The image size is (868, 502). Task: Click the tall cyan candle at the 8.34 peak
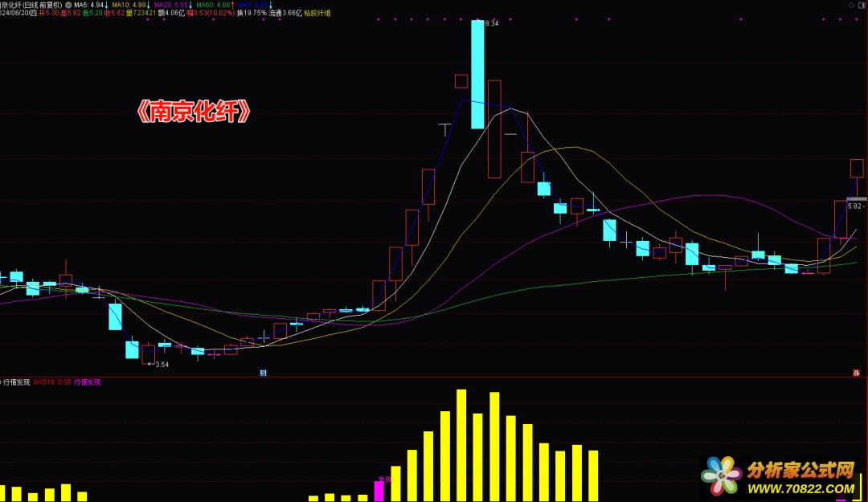tap(477, 74)
